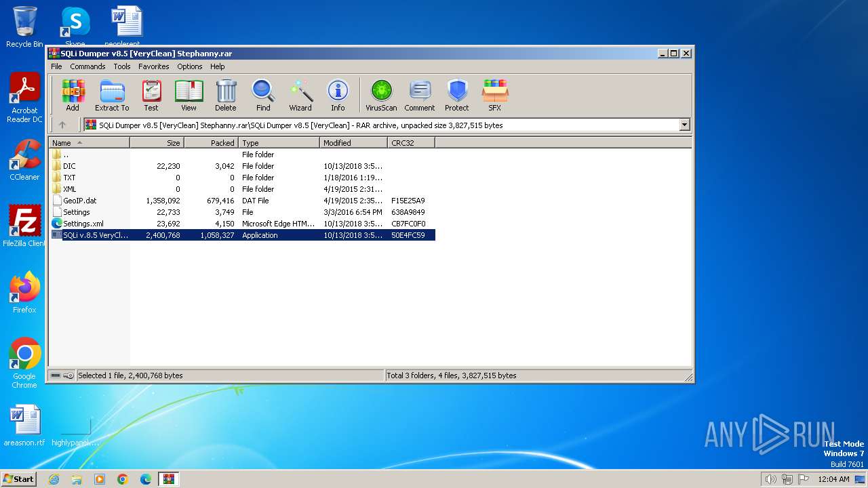Start VirusScan on archive
868x488 pixels.
click(381, 95)
